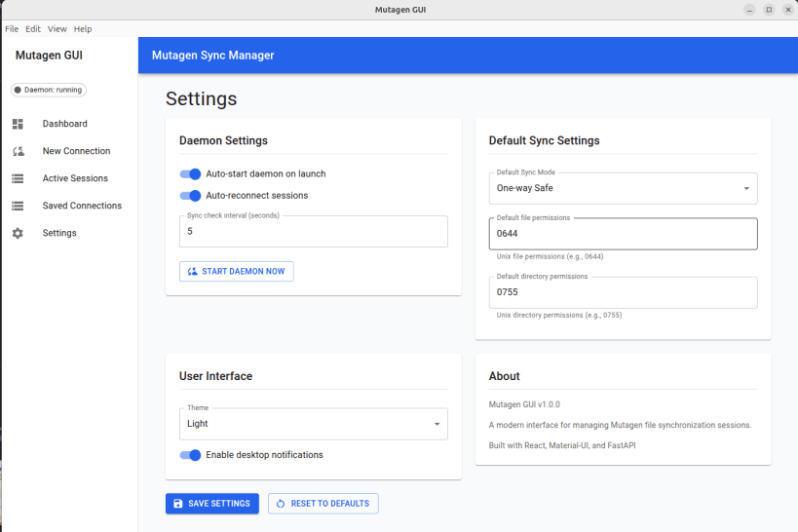Click the Settings page heading
798x532 pixels.
(201, 98)
